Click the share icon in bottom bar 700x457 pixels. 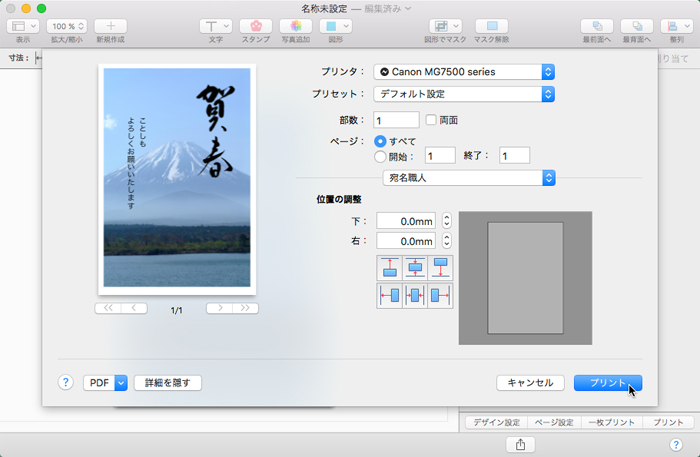pos(519,444)
